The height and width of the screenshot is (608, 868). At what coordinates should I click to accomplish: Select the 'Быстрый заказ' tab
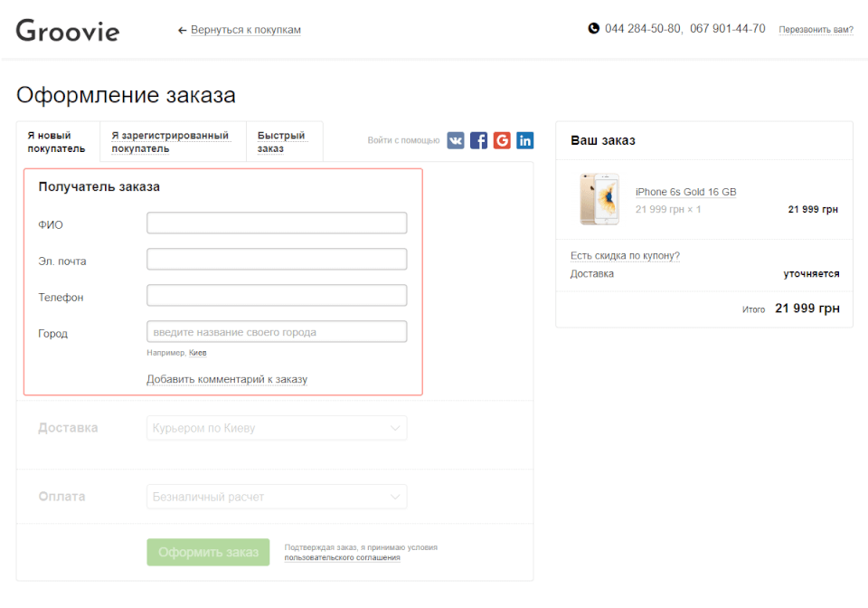click(281, 142)
